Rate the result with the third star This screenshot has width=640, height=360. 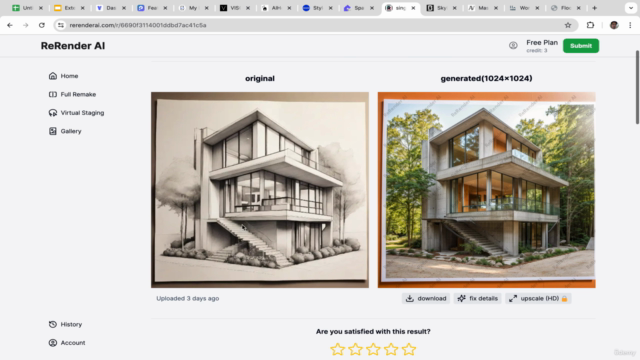click(373, 349)
